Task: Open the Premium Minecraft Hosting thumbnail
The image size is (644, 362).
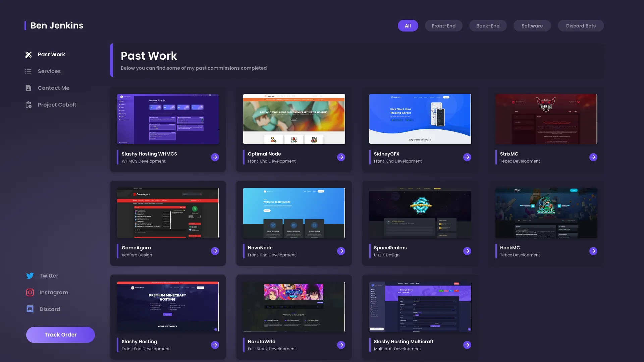Action: pyautogui.click(x=168, y=307)
